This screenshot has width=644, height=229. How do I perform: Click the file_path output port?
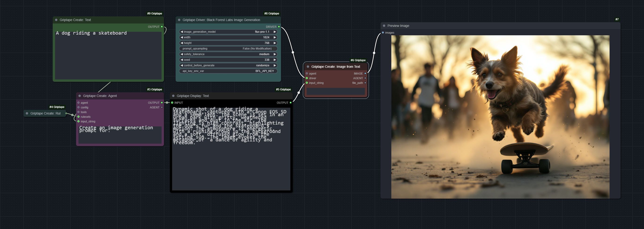click(365, 83)
